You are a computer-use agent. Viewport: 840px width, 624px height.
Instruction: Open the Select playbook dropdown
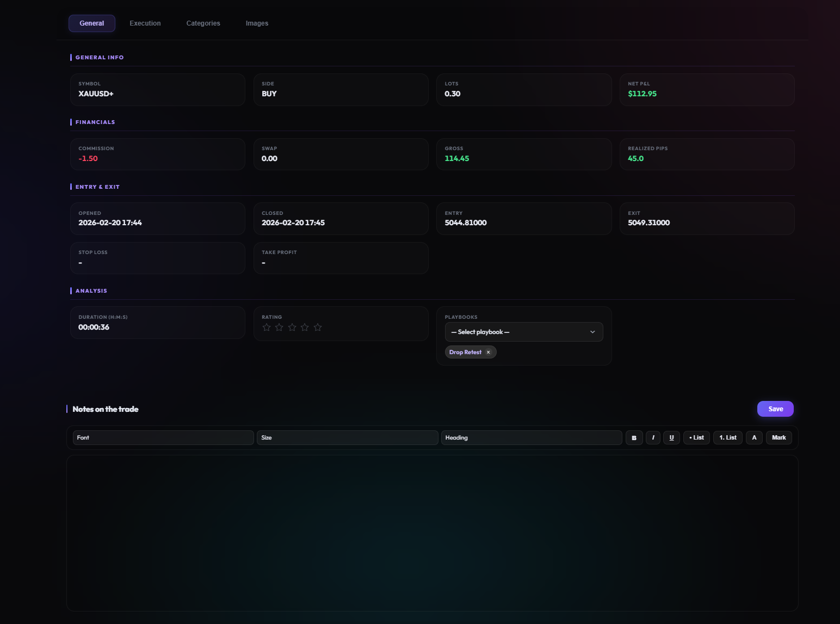pyautogui.click(x=523, y=332)
